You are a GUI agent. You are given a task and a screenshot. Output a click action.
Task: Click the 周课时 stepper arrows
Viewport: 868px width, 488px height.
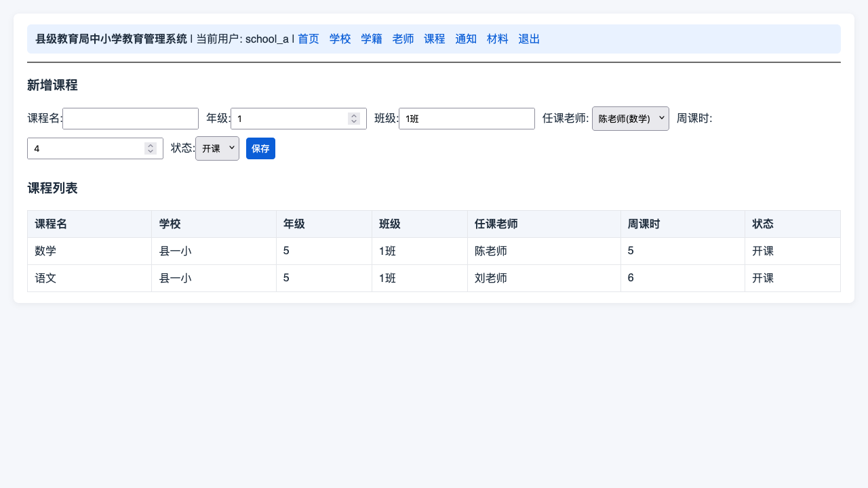click(x=151, y=148)
